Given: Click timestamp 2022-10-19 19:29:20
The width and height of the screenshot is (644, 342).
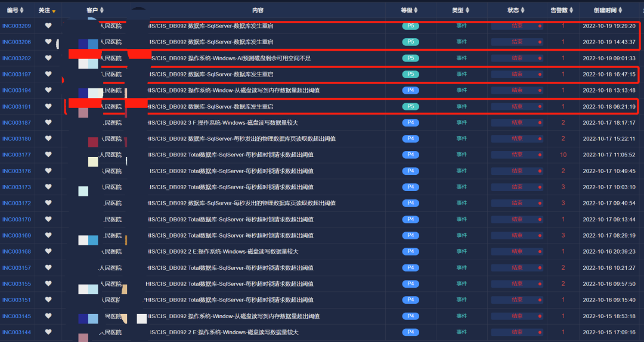Looking at the screenshot, I should 609,26.
